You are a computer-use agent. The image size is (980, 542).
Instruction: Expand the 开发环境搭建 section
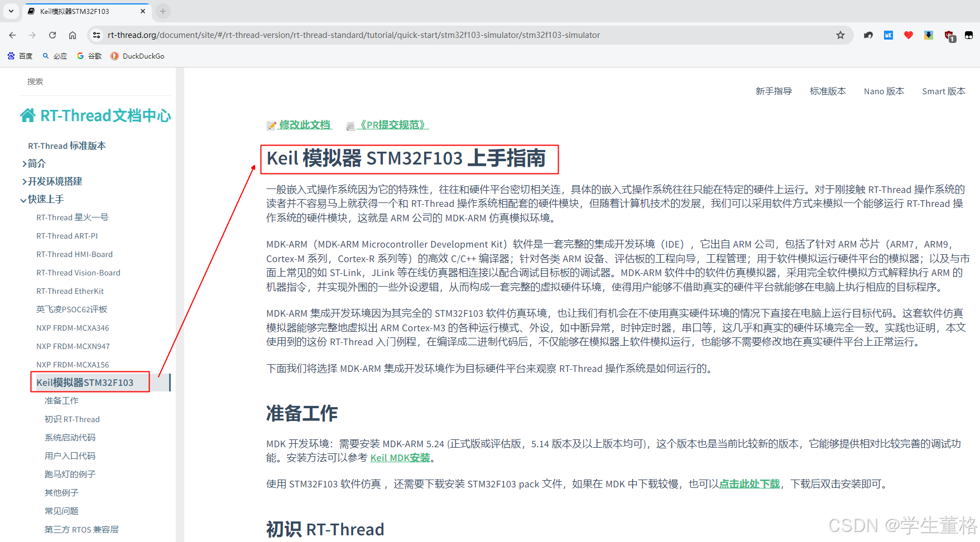pos(52,181)
